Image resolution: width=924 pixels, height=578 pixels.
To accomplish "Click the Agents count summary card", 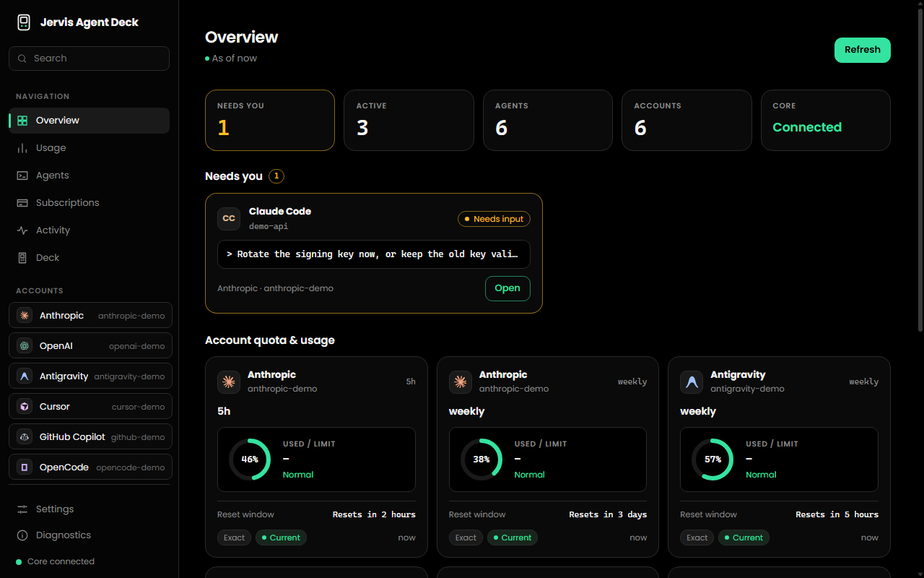I will pyautogui.click(x=548, y=121).
